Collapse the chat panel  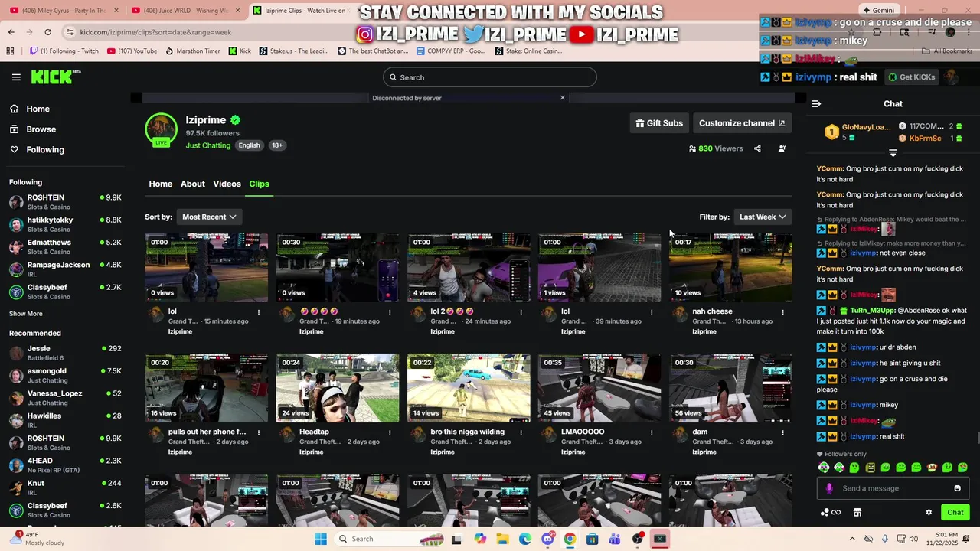pyautogui.click(x=816, y=103)
